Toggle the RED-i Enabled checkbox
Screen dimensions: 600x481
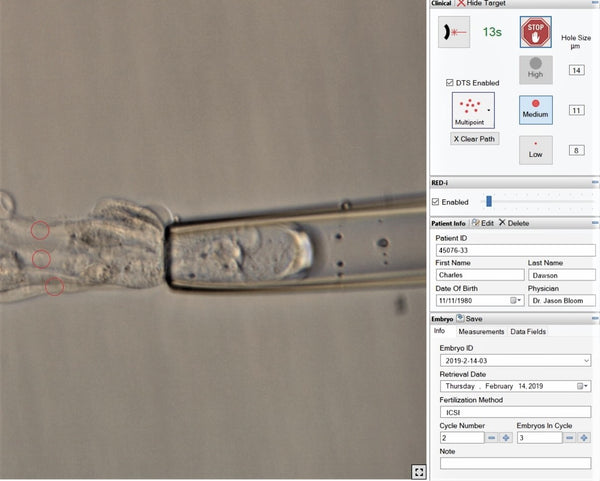pyautogui.click(x=436, y=202)
